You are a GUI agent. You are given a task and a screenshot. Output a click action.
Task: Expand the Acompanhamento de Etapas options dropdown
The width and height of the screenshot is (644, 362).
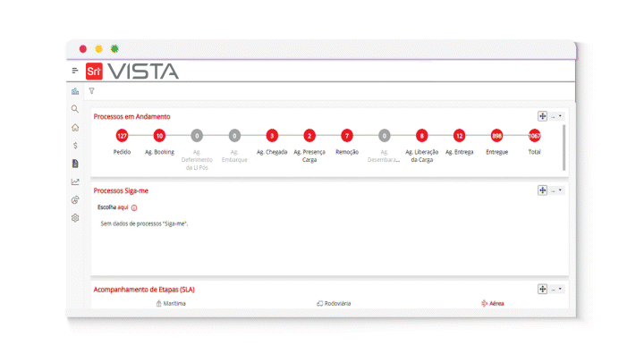click(x=556, y=290)
